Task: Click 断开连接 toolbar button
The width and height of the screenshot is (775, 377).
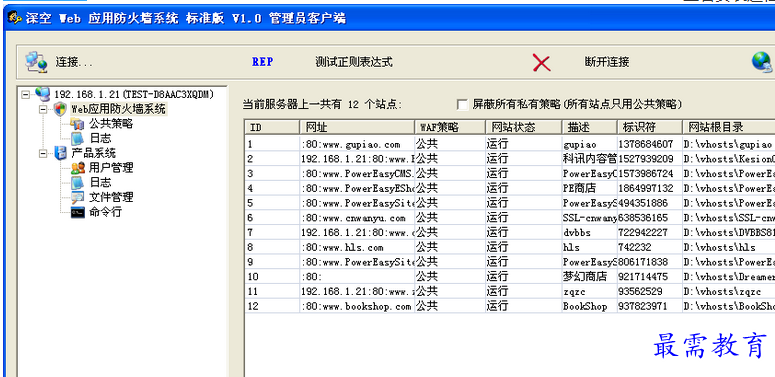Action: (606, 62)
